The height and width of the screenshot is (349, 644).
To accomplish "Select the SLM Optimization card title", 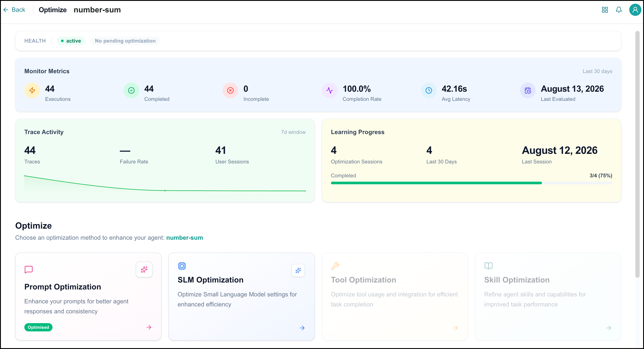I will [210, 280].
